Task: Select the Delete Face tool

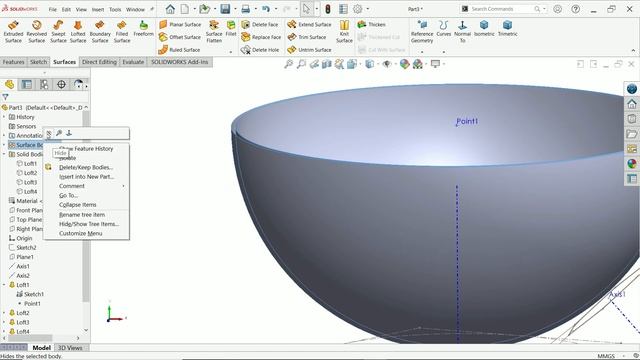Action: [260, 24]
